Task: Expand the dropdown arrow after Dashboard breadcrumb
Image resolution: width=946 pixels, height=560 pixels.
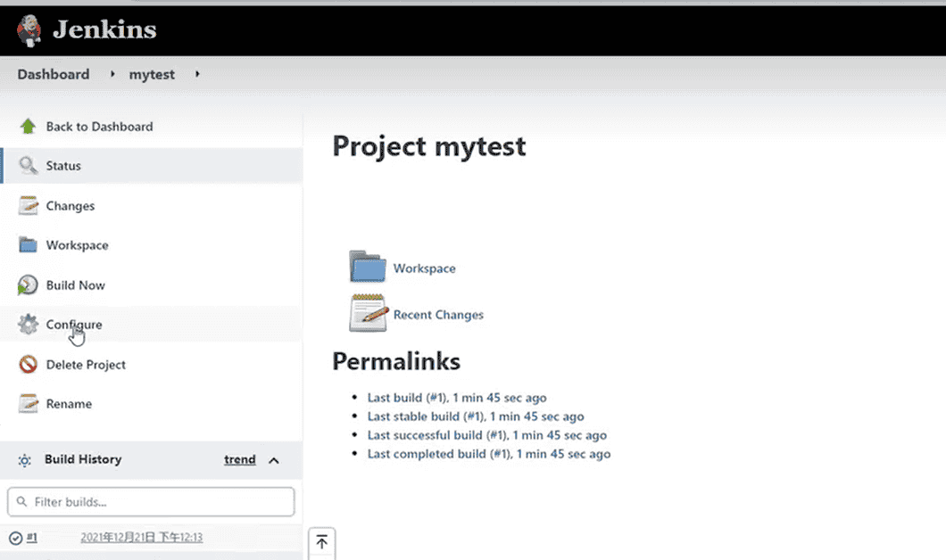Action: [112, 74]
